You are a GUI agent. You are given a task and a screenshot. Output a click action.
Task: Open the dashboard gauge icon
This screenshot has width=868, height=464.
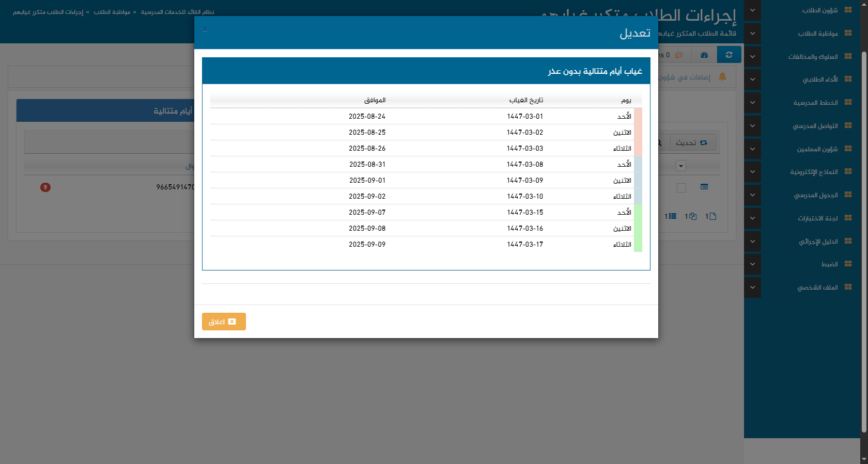pos(704,55)
